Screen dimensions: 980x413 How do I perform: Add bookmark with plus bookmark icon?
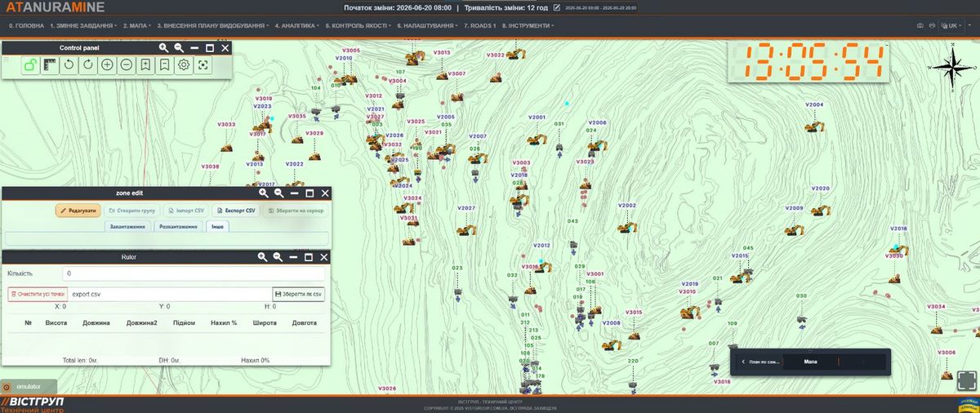tap(145, 64)
